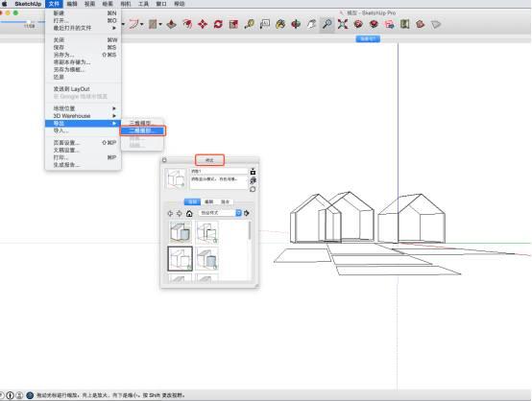The width and height of the screenshot is (532, 401).
Task: Switch to the 混合 tab in Styles panel
Action: pyautogui.click(x=226, y=201)
